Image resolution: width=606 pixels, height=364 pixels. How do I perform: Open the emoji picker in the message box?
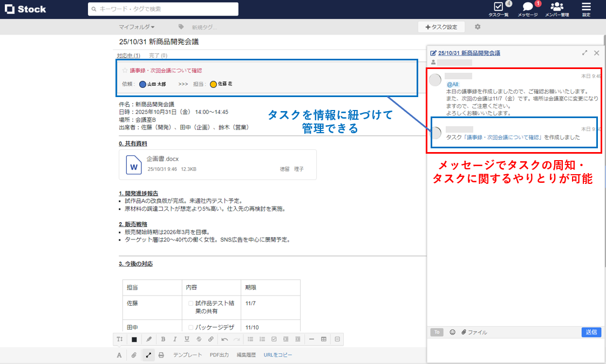(x=452, y=332)
